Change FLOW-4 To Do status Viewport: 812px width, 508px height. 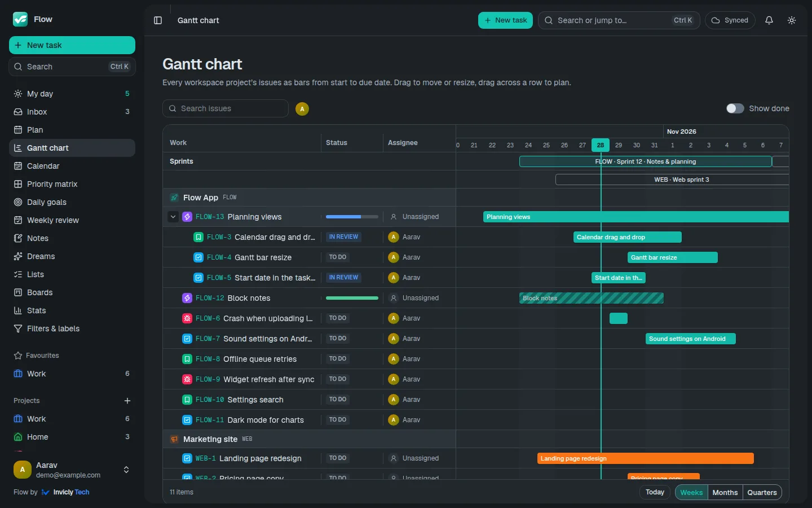tap(338, 257)
